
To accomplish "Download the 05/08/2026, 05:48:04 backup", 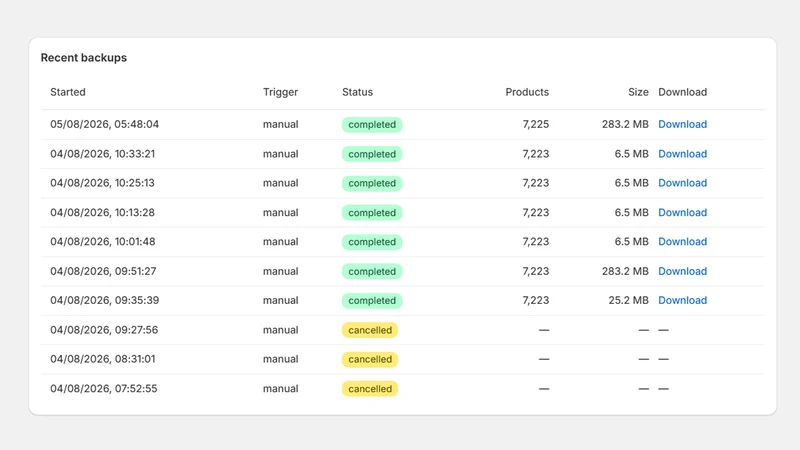I will (x=682, y=124).
